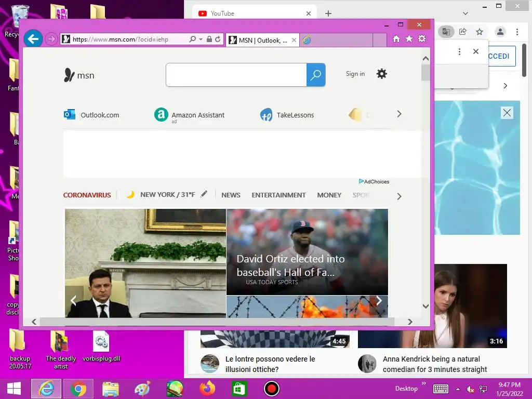Bookmark this page with Chrome star

[x=480, y=32]
